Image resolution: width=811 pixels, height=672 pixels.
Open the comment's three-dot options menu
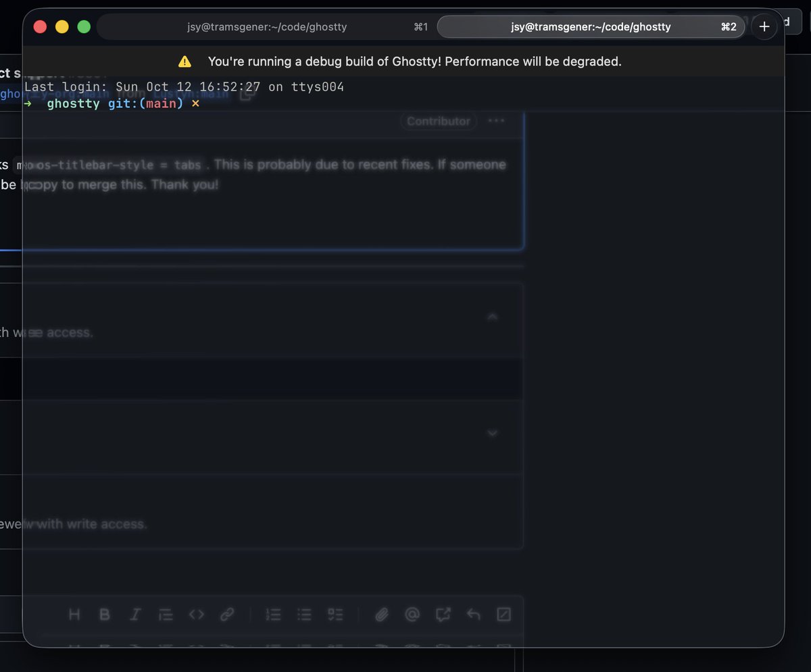click(x=496, y=121)
